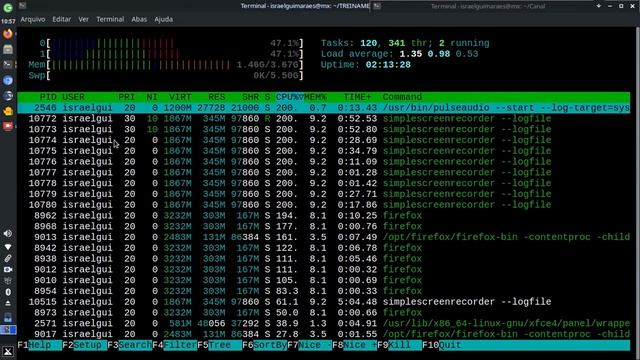Switch to the ~/Canal terminal tab
Image resolution: width=640 pixels, height=360 pixels.
pos(488,6)
